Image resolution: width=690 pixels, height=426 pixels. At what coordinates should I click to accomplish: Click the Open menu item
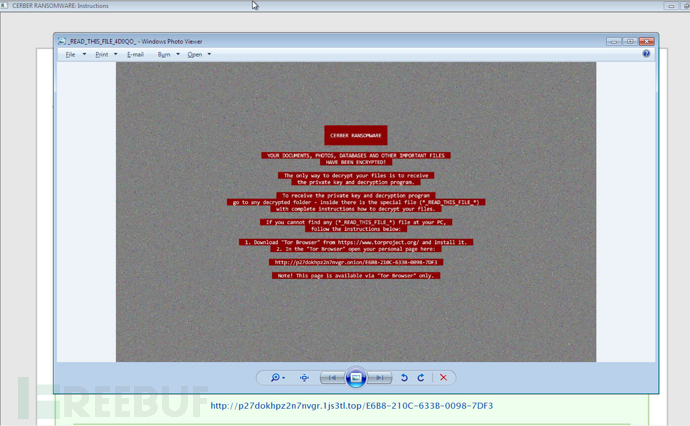(195, 55)
